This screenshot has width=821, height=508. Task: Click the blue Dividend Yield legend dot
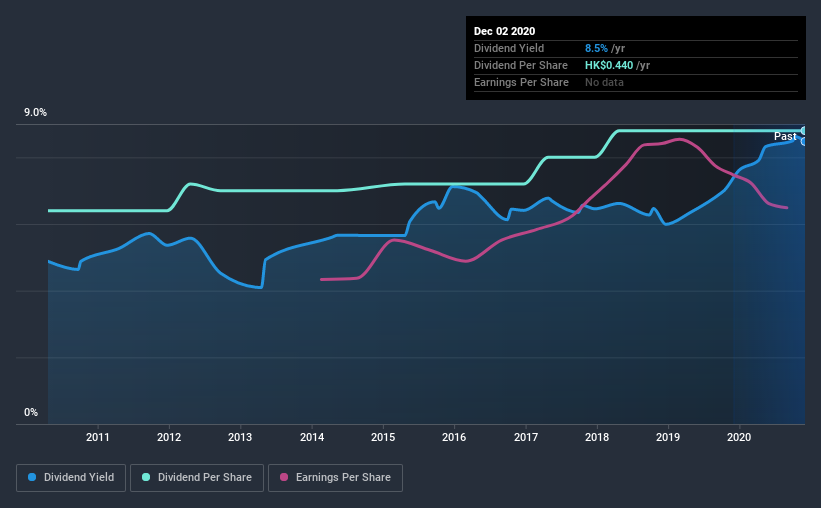(32, 477)
